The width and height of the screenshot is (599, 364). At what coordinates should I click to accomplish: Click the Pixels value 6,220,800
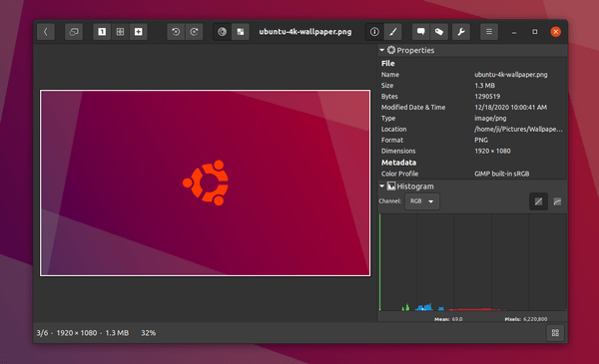(535, 319)
